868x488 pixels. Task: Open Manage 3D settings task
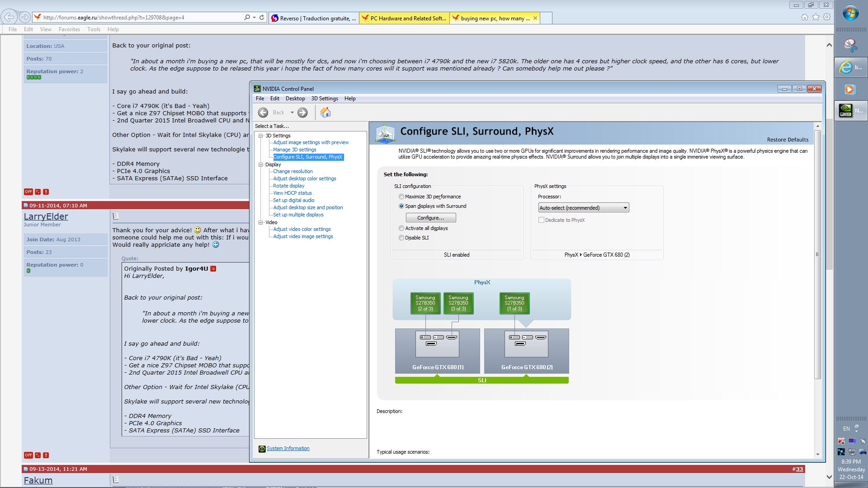295,150
